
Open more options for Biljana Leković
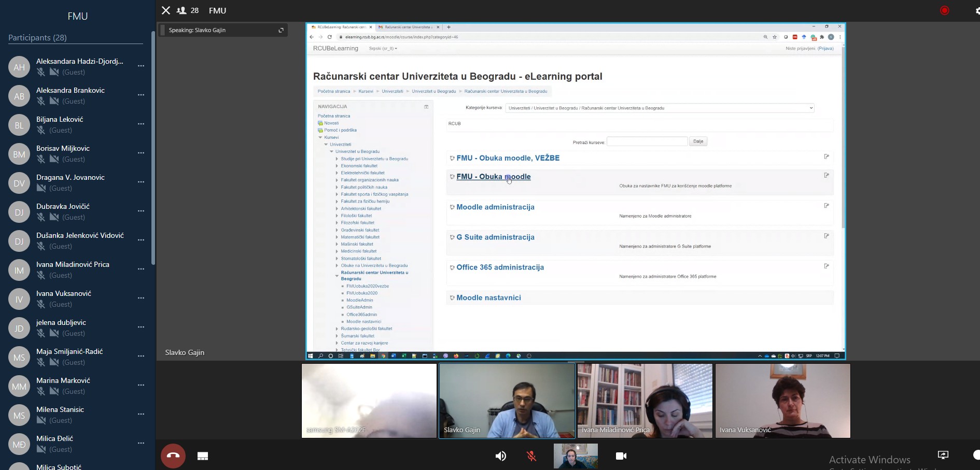(x=141, y=124)
